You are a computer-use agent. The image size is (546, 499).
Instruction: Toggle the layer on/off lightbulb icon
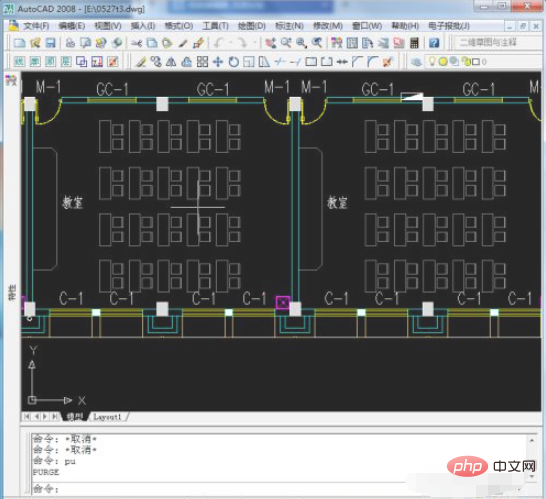click(432, 62)
